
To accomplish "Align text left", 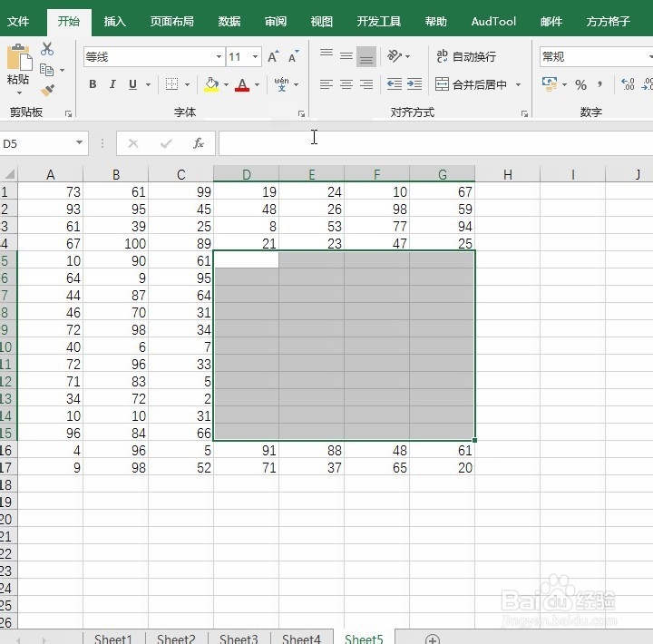I will point(326,84).
